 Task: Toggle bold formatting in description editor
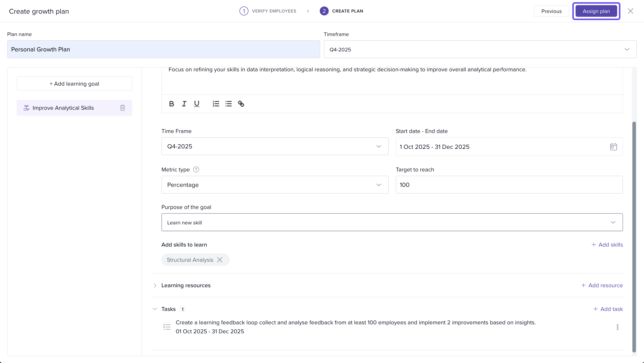coord(172,104)
